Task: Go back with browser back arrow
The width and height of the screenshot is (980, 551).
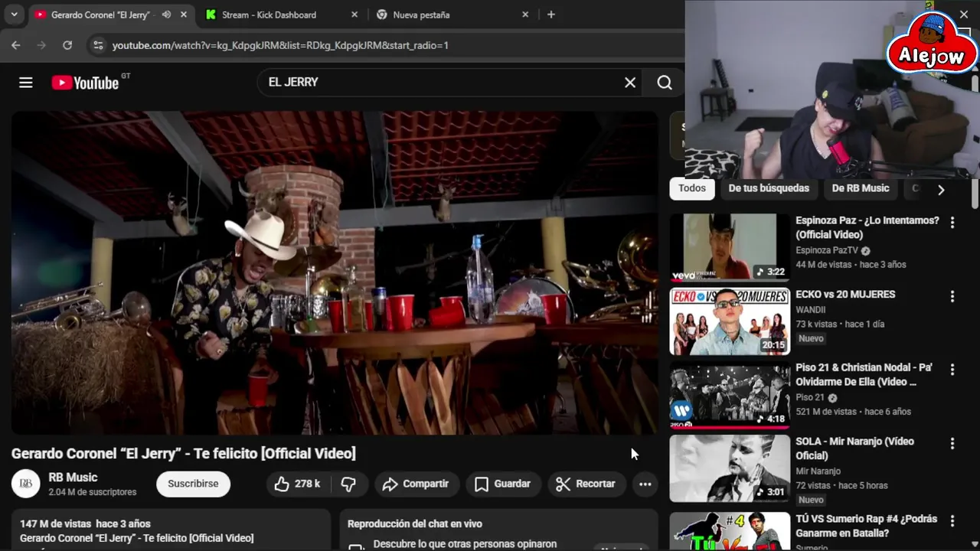Action: [x=15, y=45]
